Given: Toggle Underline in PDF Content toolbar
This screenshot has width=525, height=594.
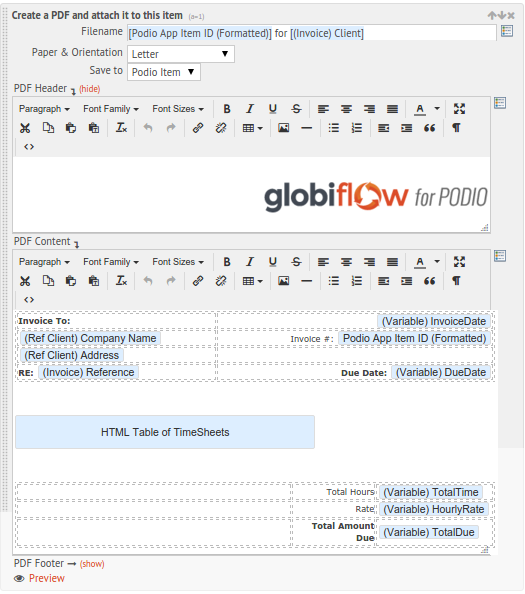Looking at the screenshot, I should [273, 262].
